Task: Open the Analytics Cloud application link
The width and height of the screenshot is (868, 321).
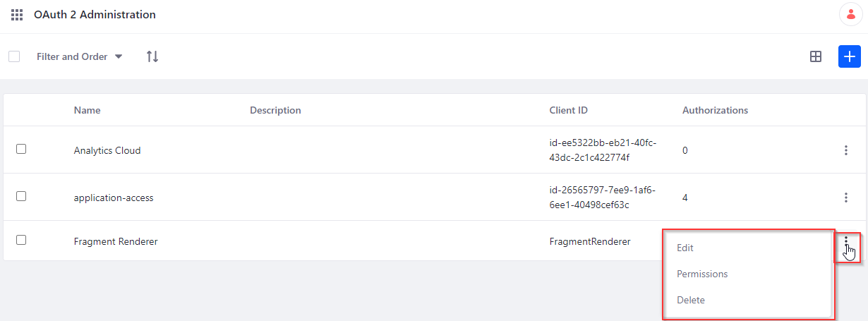Action: tap(107, 150)
